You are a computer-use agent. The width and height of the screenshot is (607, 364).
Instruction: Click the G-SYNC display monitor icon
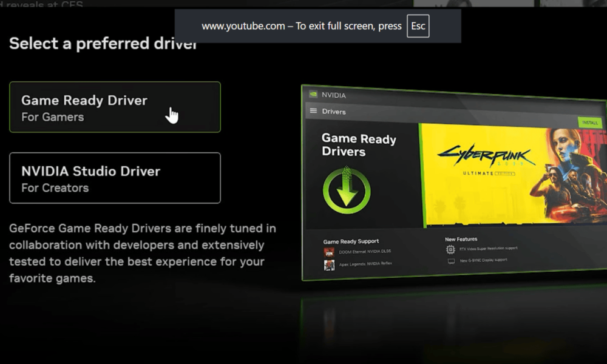(x=451, y=261)
